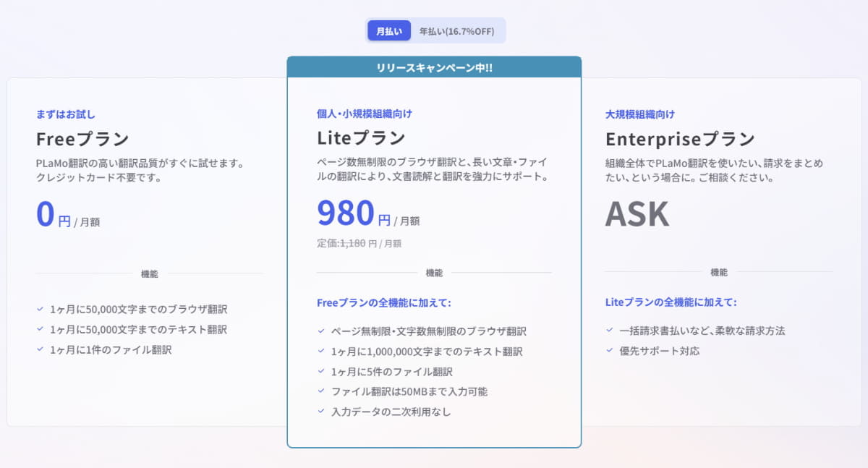Click checkmark beside 入力データの二次利用なし
The image size is (868, 468).
click(x=320, y=412)
